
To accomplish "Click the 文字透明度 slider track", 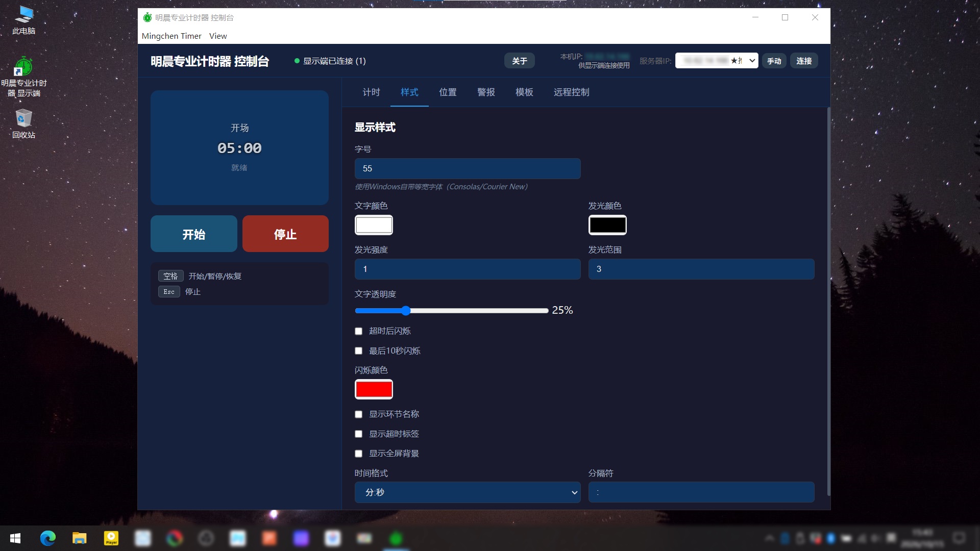I will (x=452, y=311).
